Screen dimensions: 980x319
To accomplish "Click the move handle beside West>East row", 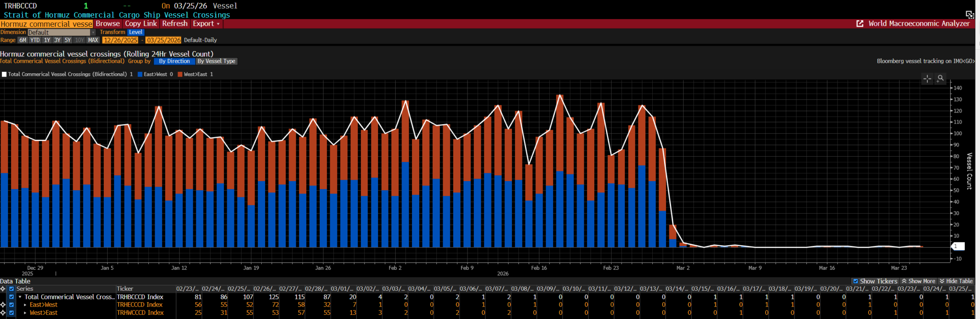I will tap(3, 313).
